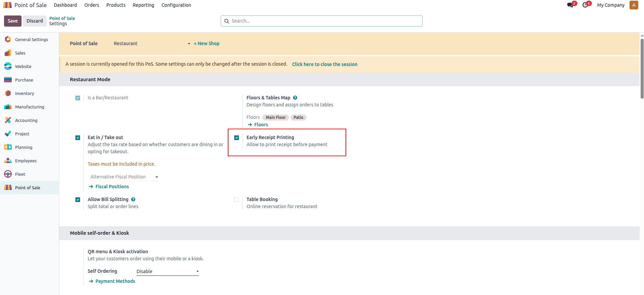Click the General Settings sidebar icon
This screenshot has width=644, height=295.
coord(8,39)
